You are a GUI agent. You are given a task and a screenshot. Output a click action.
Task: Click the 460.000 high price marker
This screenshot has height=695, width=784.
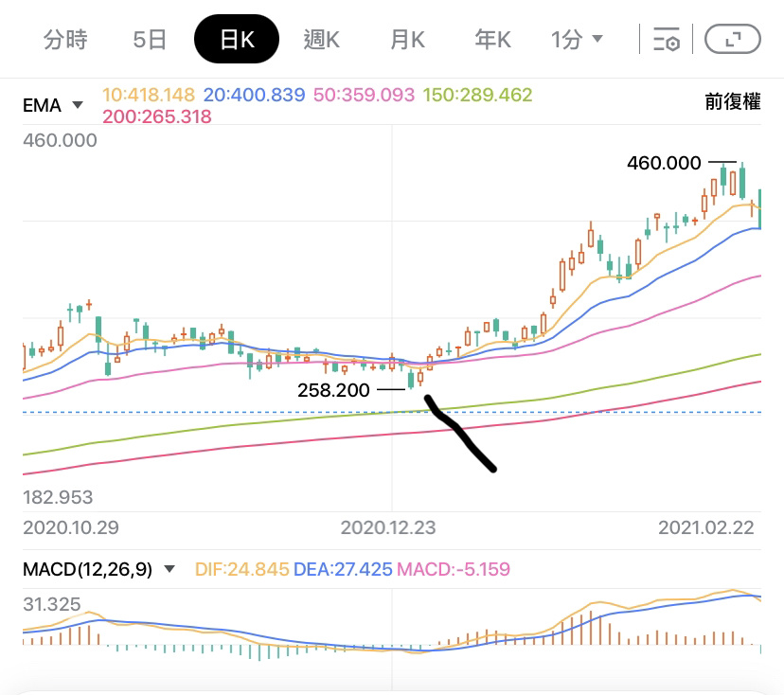[664, 163]
